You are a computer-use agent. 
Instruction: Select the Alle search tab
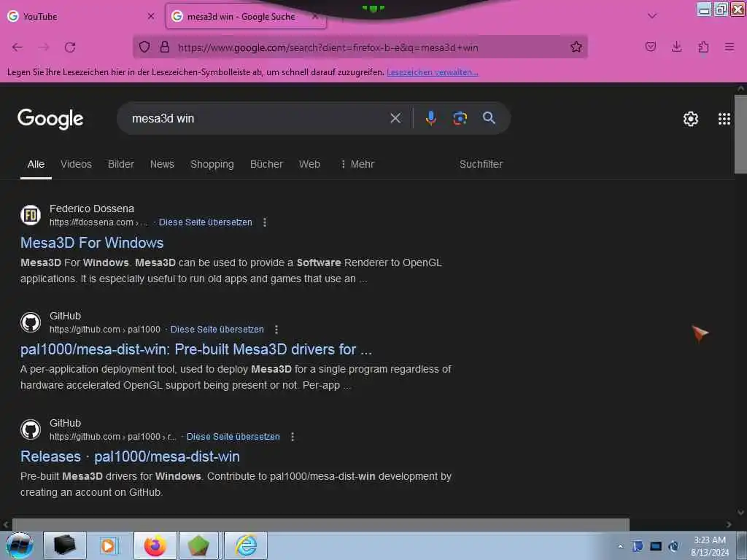pyautogui.click(x=36, y=164)
